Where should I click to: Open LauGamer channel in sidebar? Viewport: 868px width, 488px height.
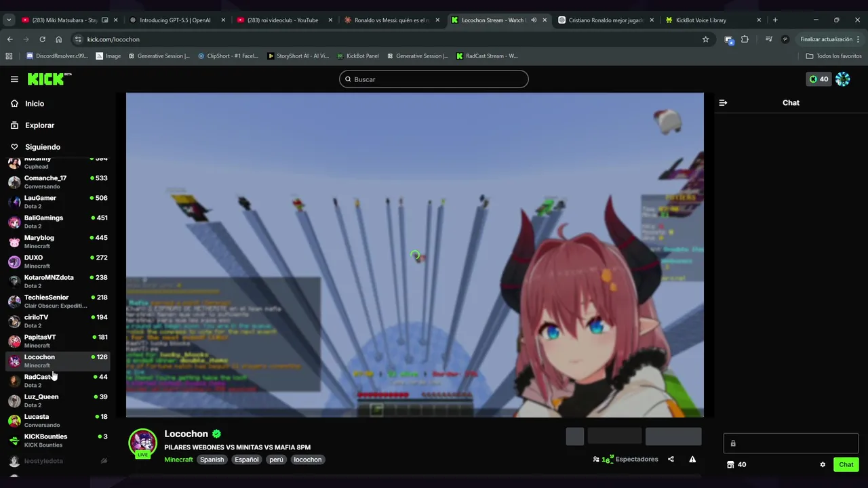58,202
